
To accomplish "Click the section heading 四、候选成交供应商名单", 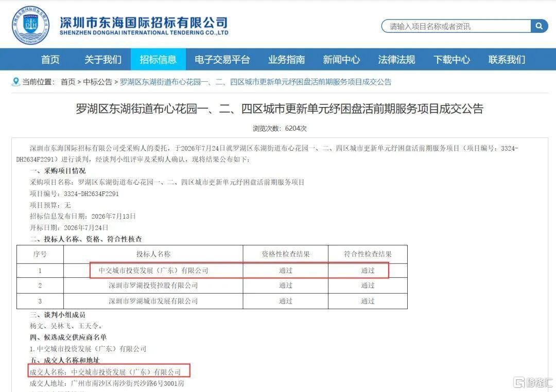I will click(x=68, y=337).
